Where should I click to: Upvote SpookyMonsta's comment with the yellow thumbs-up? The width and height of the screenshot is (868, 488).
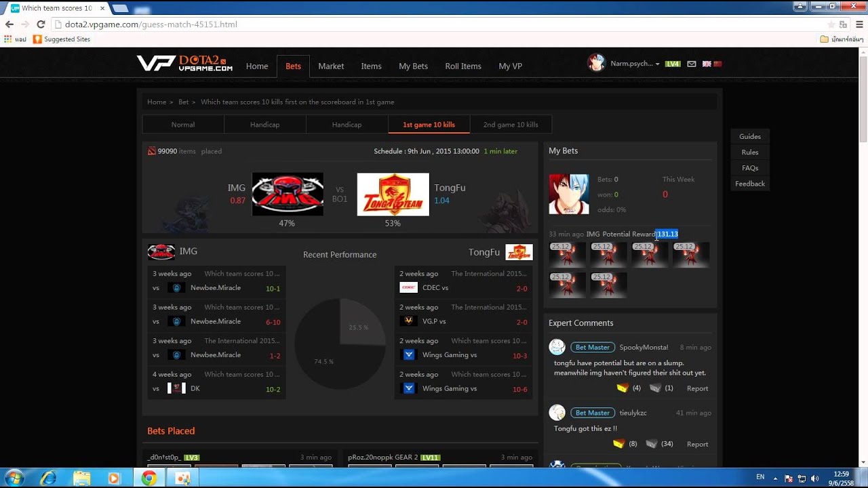(622, 388)
